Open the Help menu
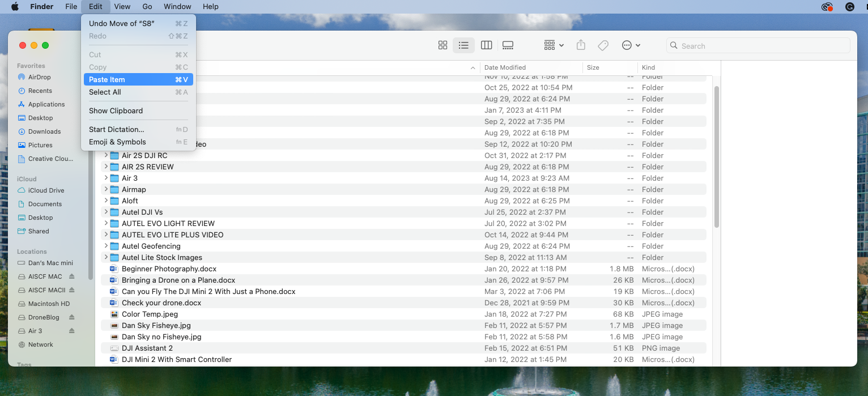 (211, 7)
